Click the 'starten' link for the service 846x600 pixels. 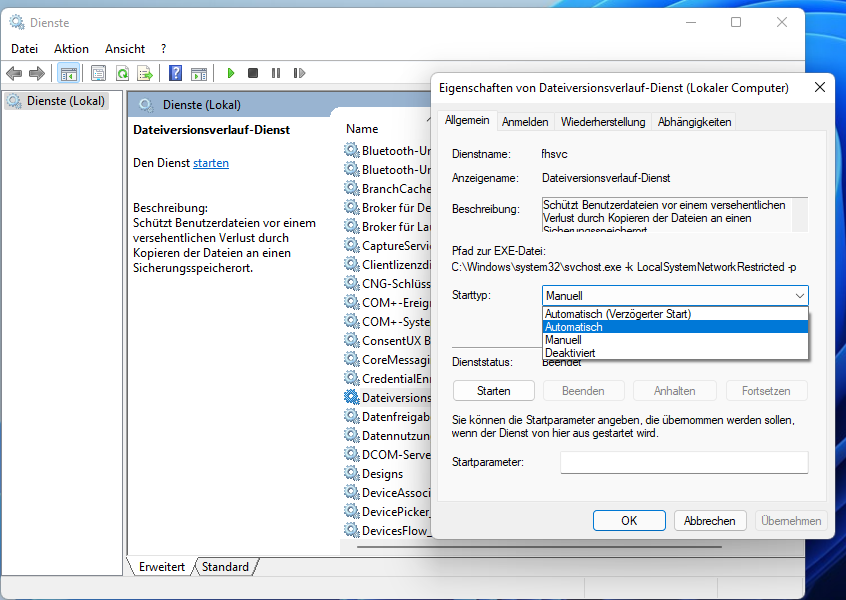(x=211, y=163)
